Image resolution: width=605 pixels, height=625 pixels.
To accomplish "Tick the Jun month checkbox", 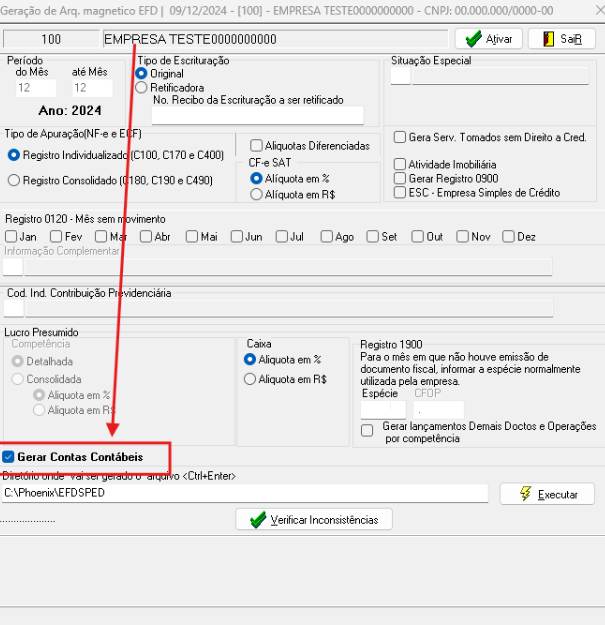I will coord(237,236).
